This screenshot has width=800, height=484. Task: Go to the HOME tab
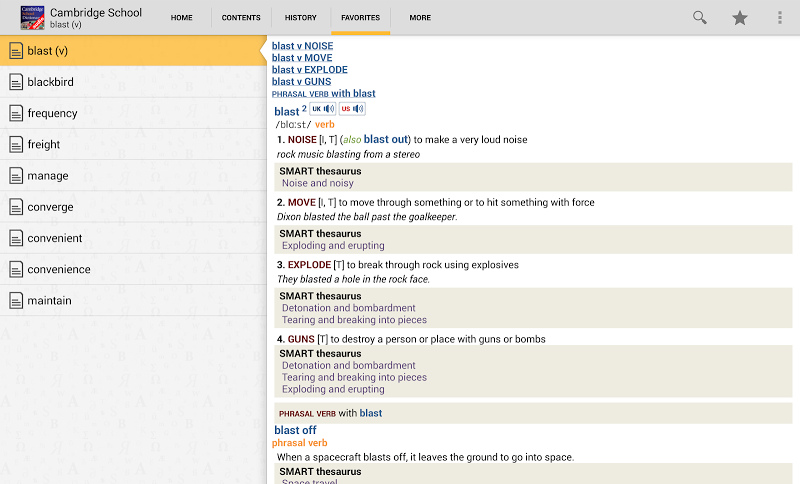coord(182,17)
